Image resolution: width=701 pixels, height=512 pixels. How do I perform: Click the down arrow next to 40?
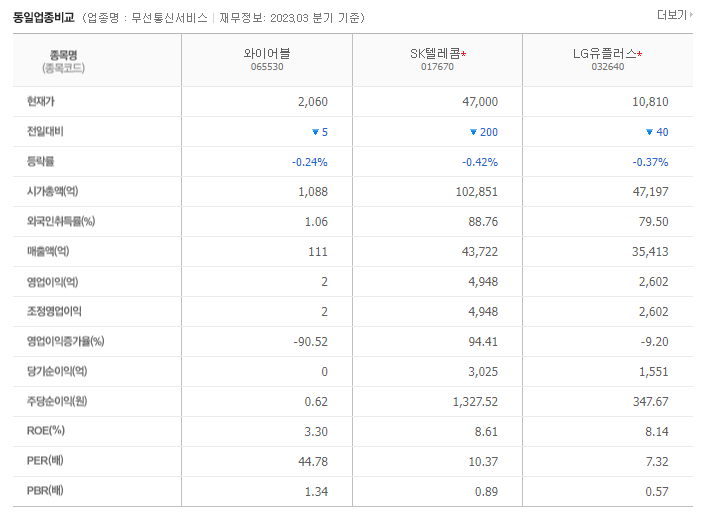[650, 132]
